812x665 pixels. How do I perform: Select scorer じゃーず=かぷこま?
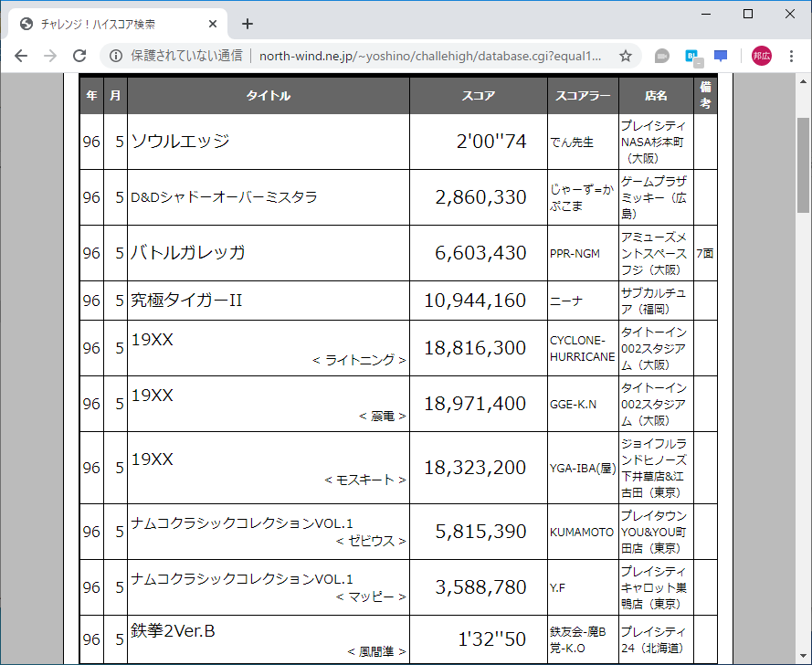click(582, 197)
